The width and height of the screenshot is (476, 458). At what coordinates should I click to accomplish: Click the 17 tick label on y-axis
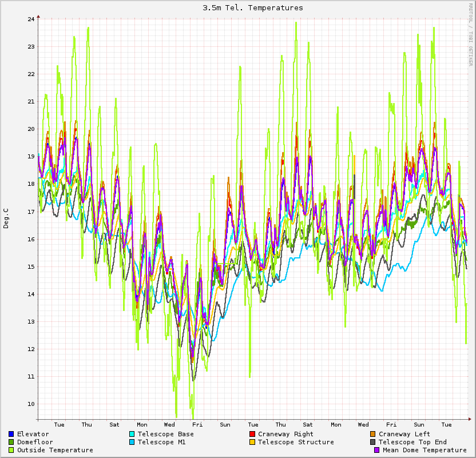(30, 212)
